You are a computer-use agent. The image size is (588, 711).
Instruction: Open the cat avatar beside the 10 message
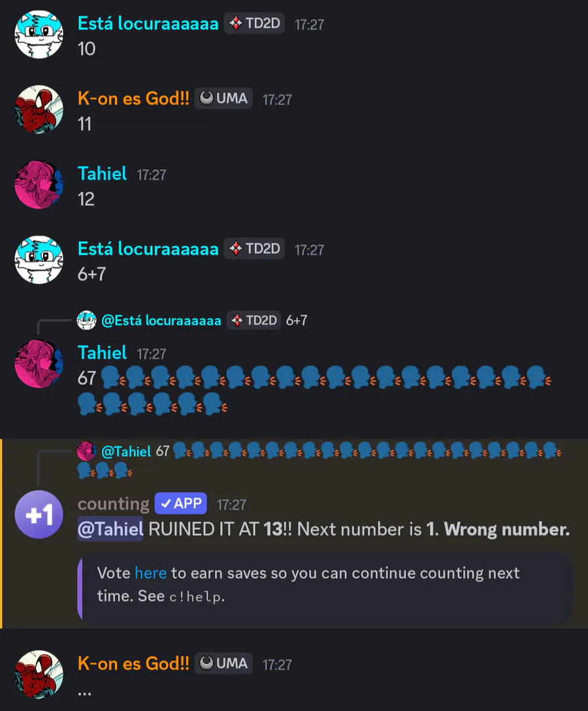[x=39, y=35]
